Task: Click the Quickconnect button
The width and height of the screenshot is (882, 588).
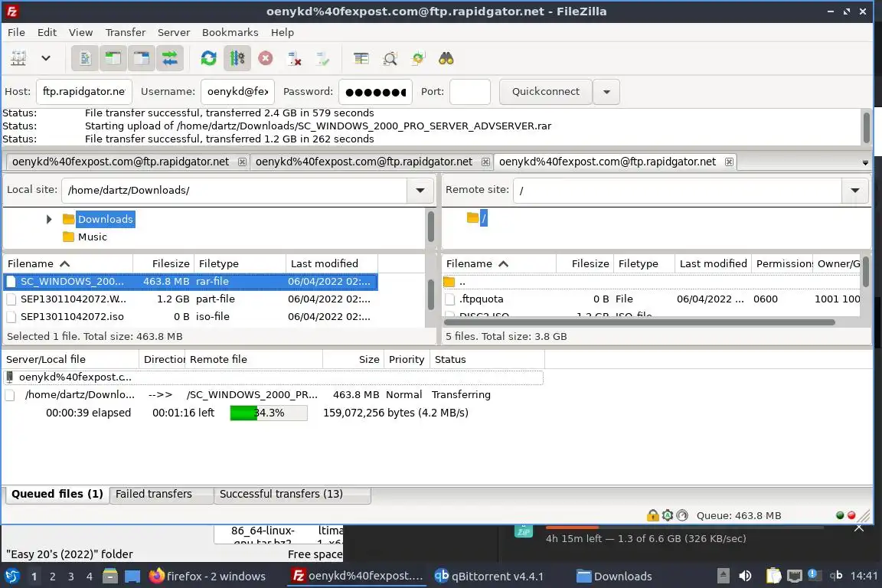Action: [546, 92]
